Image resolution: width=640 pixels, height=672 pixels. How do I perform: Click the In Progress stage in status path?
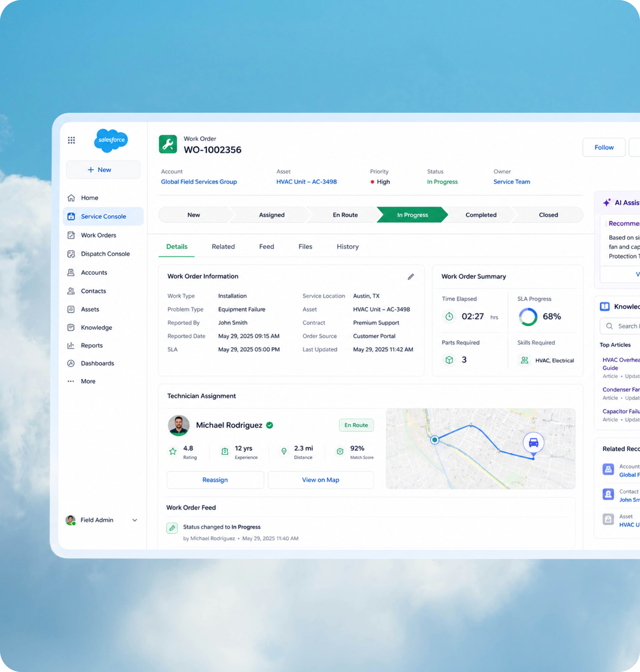click(x=413, y=215)
